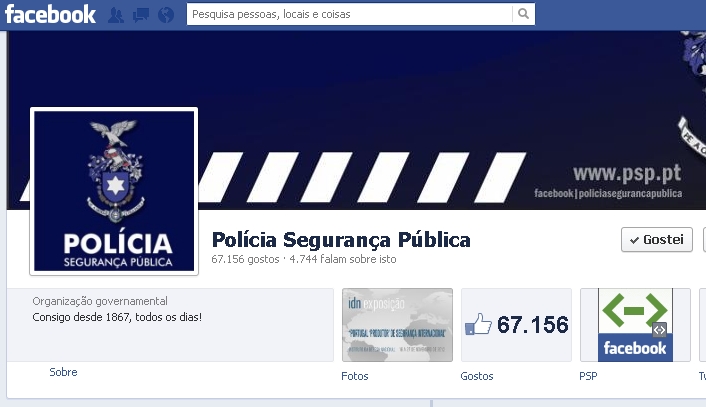Click 'Organização governamental' category text

coord(100,301)
